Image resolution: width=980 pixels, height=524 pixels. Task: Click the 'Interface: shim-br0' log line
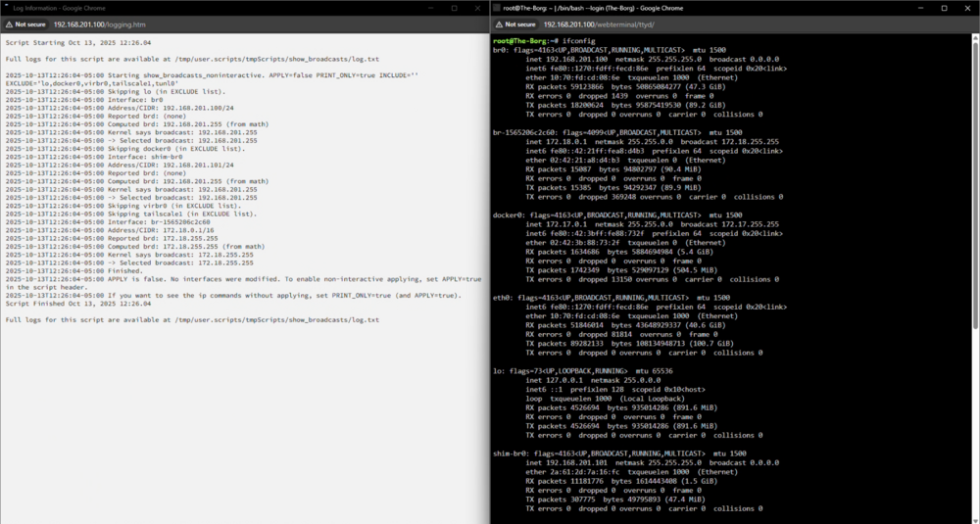click(x=94, y=157)
